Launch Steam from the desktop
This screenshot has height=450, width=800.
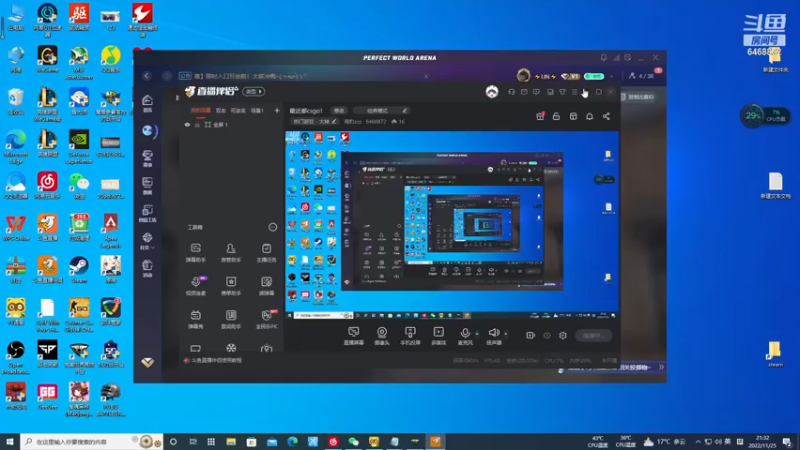79,269
